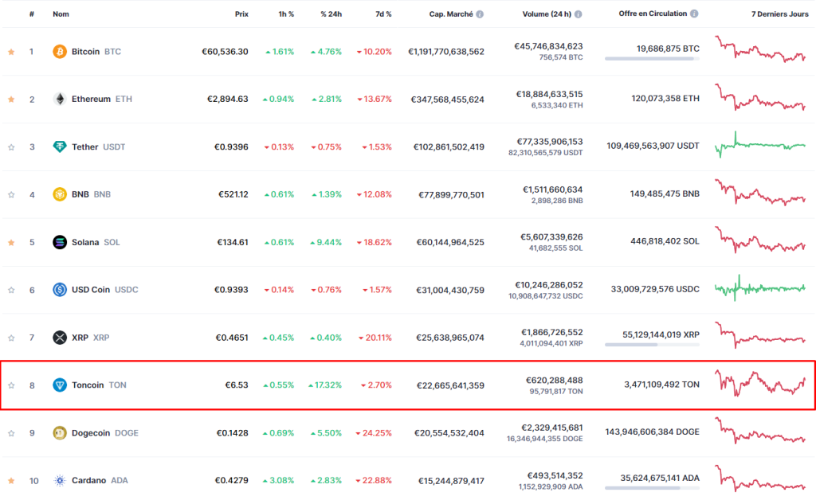Click the Dogecoin coin icon
Viewport: 816px width, 504px height.
click(x=59, y=433)
